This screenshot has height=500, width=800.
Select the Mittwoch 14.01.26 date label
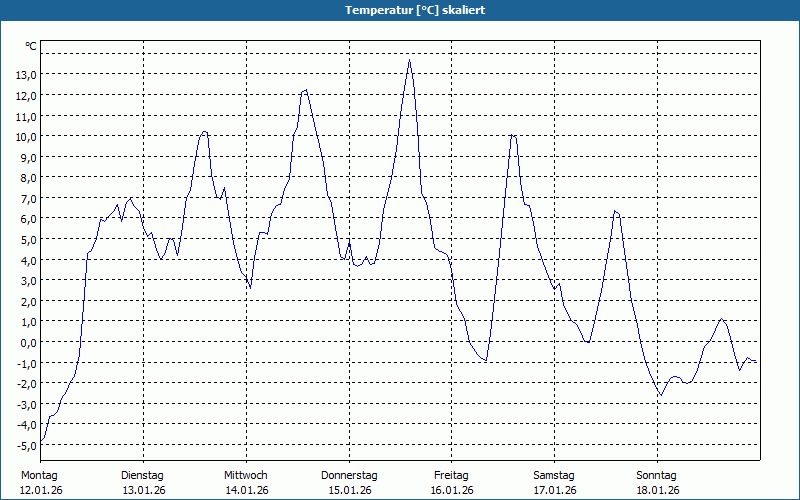pos(246,483)
